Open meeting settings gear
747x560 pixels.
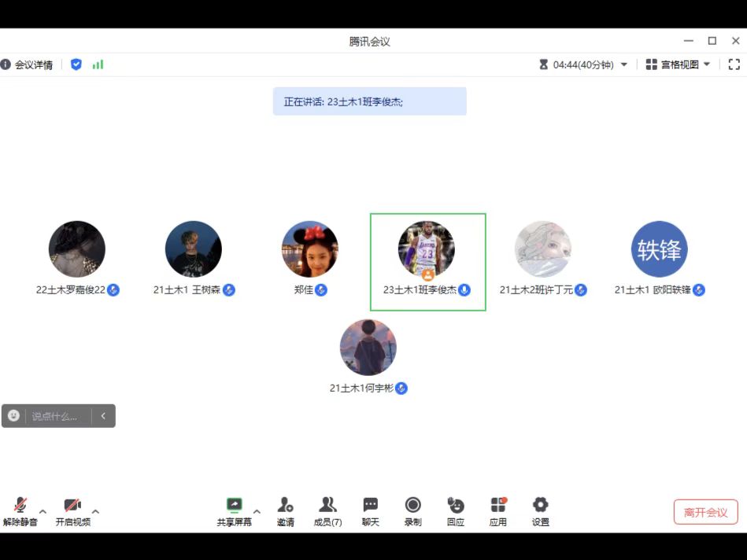pos(540,506)
